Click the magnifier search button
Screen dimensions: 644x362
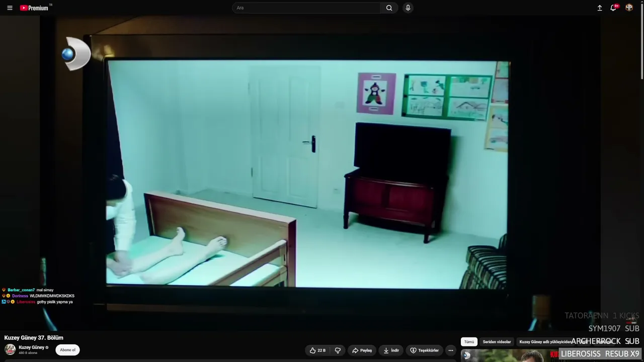click(389, 8)
